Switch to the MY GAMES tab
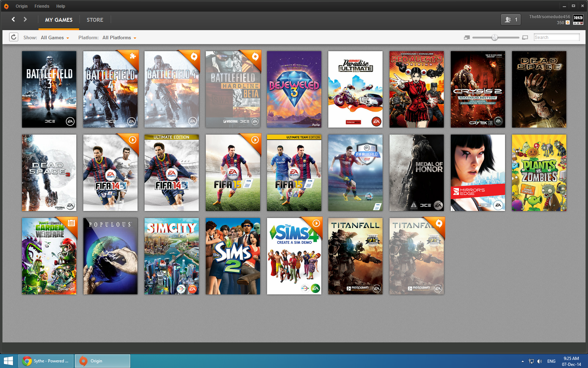This screenshot has width=588, height=368. click(x=59, y=20)
